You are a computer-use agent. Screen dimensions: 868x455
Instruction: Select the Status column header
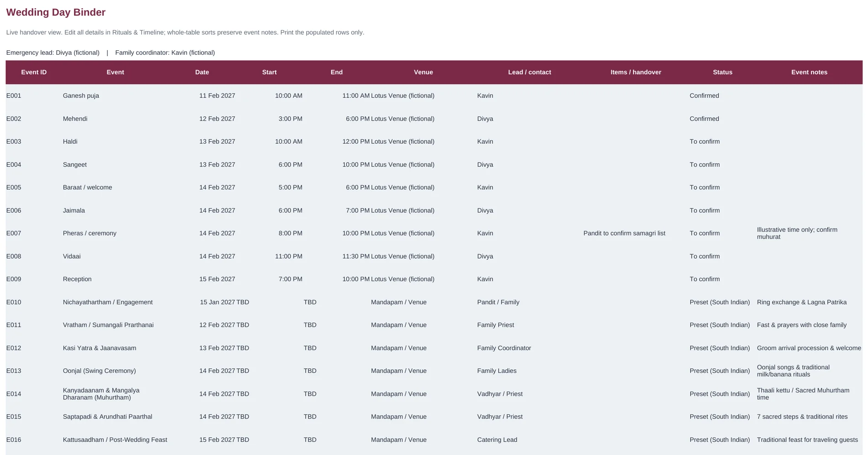[723, 72]
